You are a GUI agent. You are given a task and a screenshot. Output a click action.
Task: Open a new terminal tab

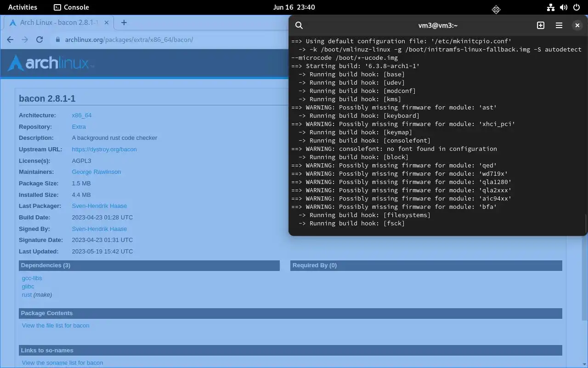tap(541, 25)
